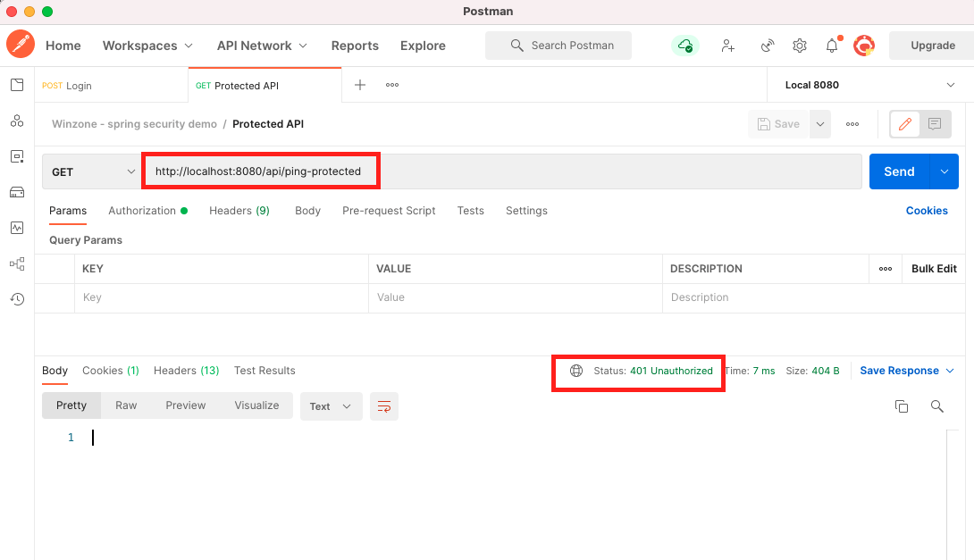This screenshot has height=560, width=974.
Task: Open the Collections sidebar icon
Action: coord(17,85)
